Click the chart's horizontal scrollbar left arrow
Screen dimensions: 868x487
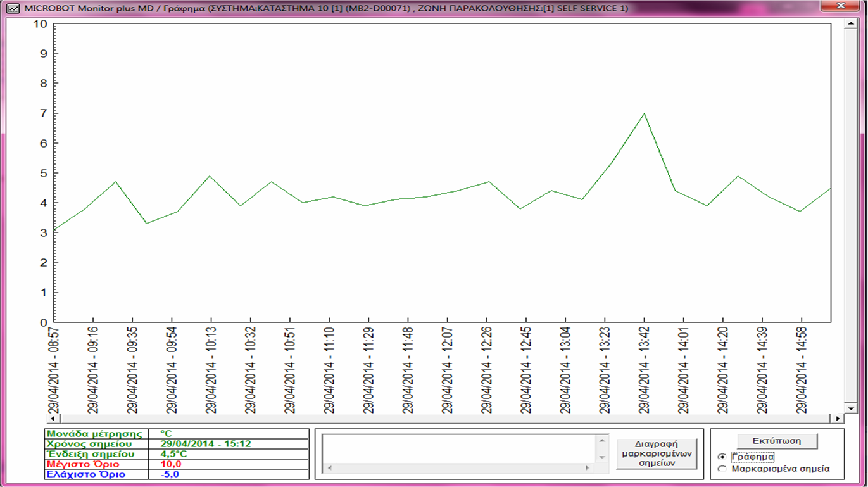tap(52, 419)
